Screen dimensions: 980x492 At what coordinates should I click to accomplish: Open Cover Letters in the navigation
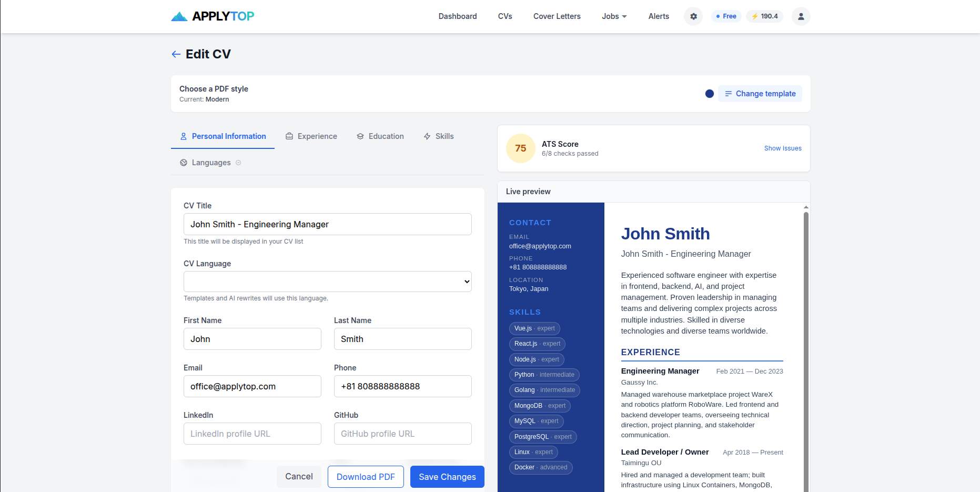tap(557, 16)
